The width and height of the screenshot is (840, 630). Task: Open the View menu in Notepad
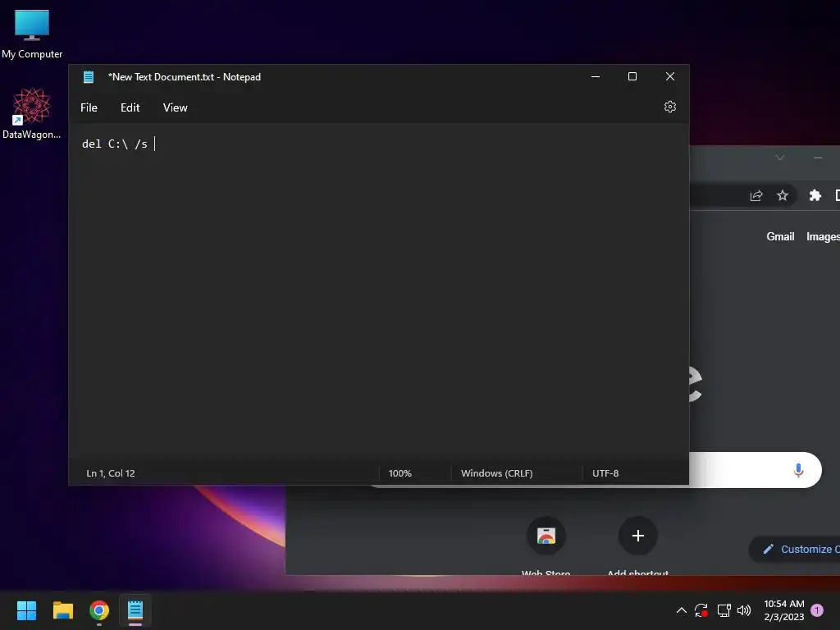(176, 107)
